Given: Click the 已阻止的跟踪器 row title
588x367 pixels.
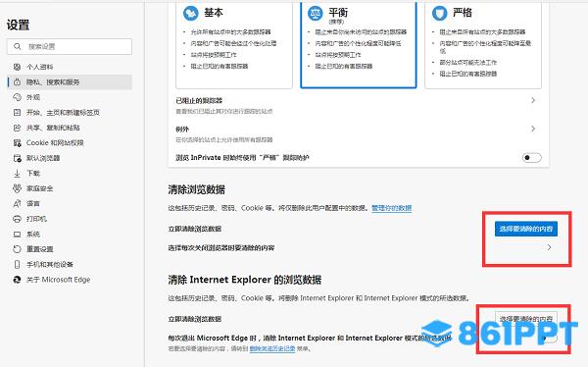Looking at the screenshot, I should 199,101.
